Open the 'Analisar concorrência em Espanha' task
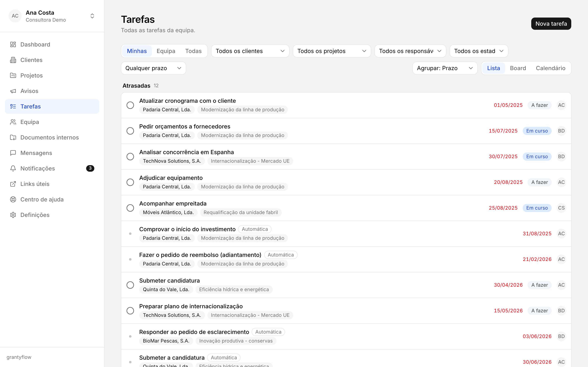This screenshot has width=588, height=367. pos(186,152)
